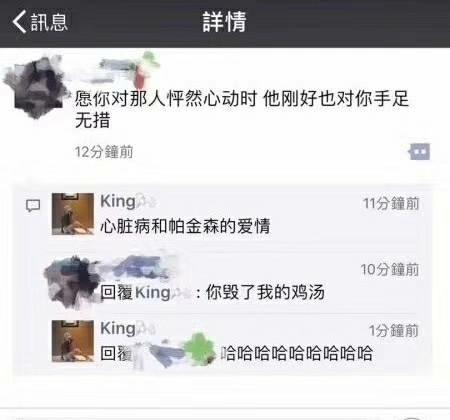Open the post author's blurred avatar

[x=35, y=87]
